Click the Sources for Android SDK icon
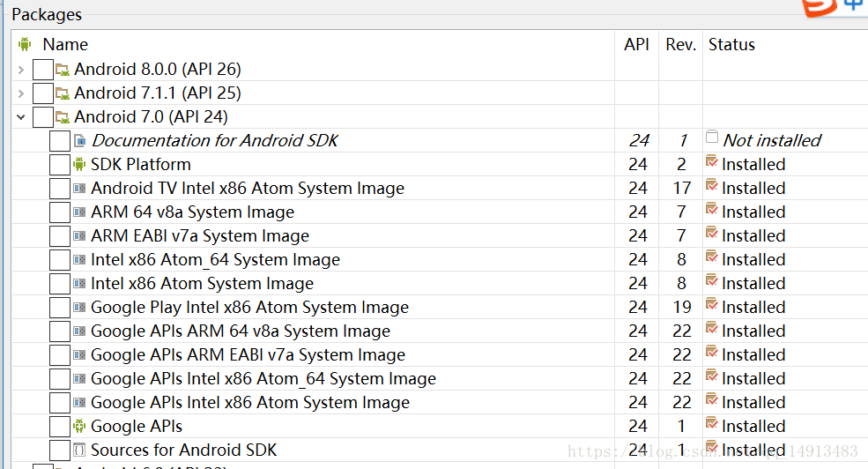 (79, 450)
